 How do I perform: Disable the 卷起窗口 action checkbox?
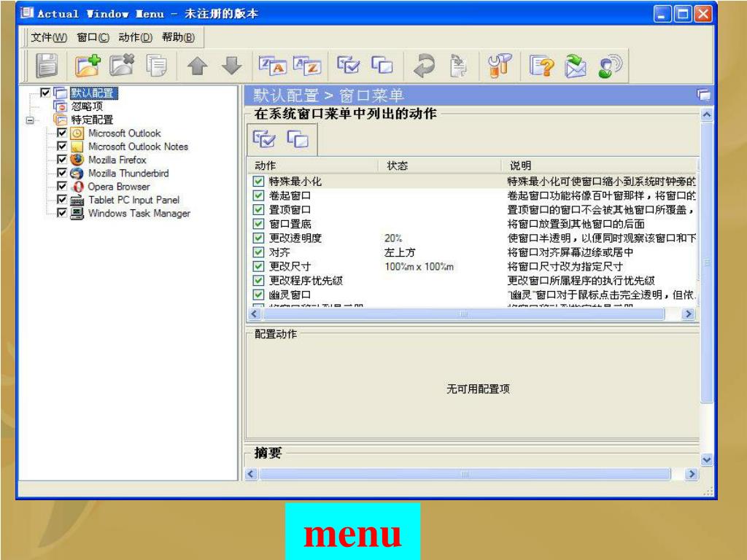click(x=258, y=195)
